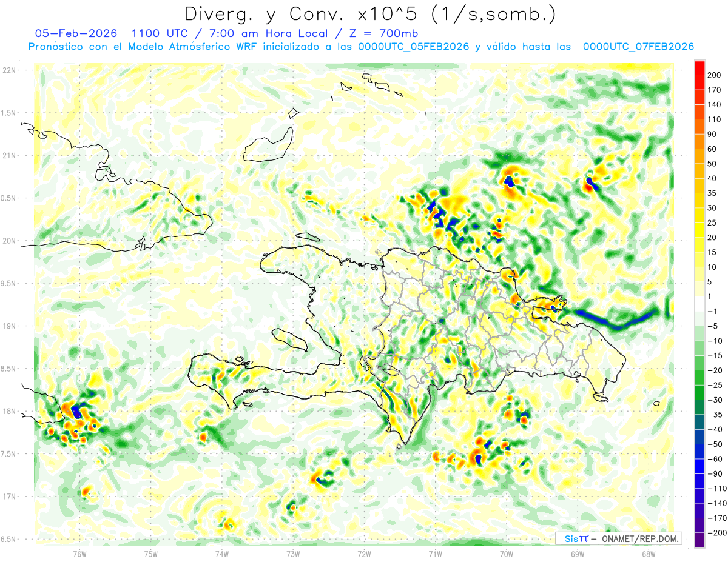Click the colorbar value "-10"

click(714, 341)
